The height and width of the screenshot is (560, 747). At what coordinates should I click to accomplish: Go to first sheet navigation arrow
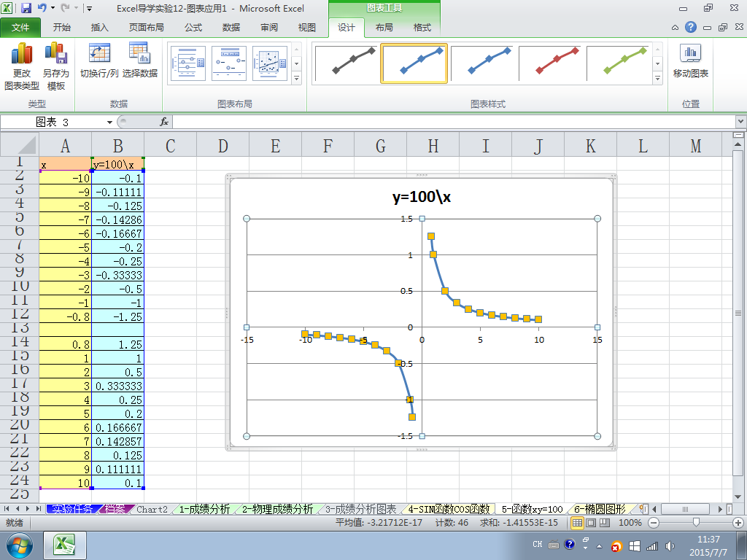point(7,509)
